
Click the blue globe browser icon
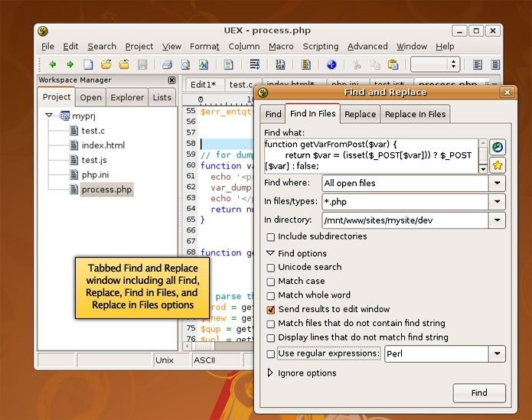click(x=331, y=65)
